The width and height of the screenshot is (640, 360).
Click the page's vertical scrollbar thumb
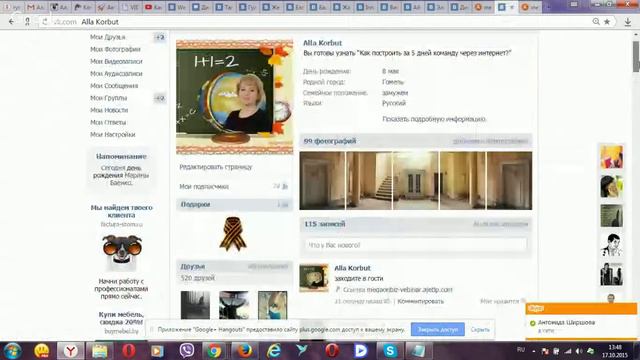click(636, 56)
